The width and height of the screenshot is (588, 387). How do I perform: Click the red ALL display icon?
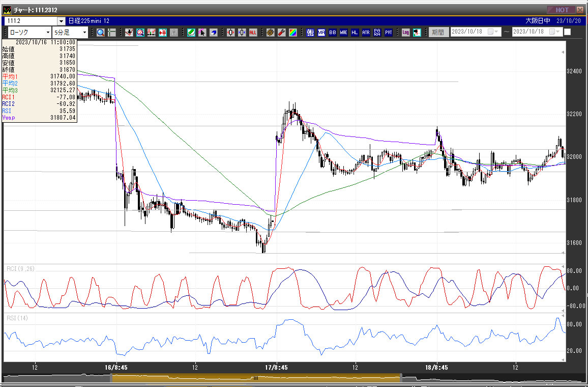253,33
